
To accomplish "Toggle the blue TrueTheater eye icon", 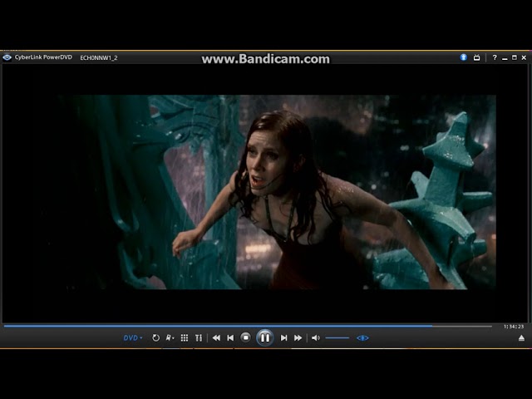I will pos(362,338).
